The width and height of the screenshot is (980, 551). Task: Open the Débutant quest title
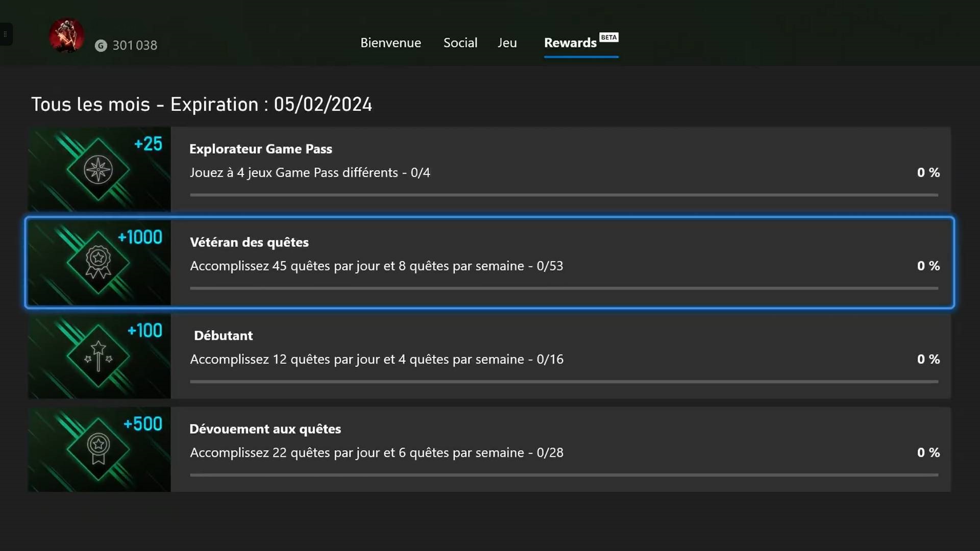point(223,336)
